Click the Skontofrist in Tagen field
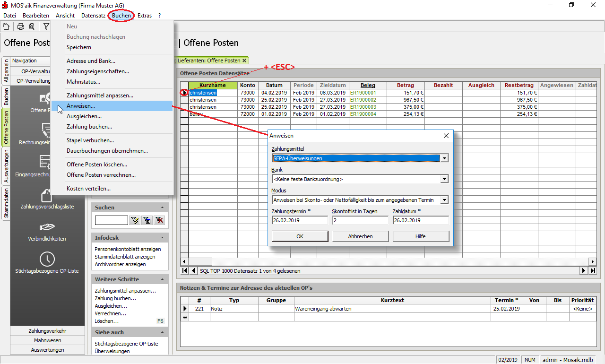Screen dimensions: 605x364 [360, 220]
